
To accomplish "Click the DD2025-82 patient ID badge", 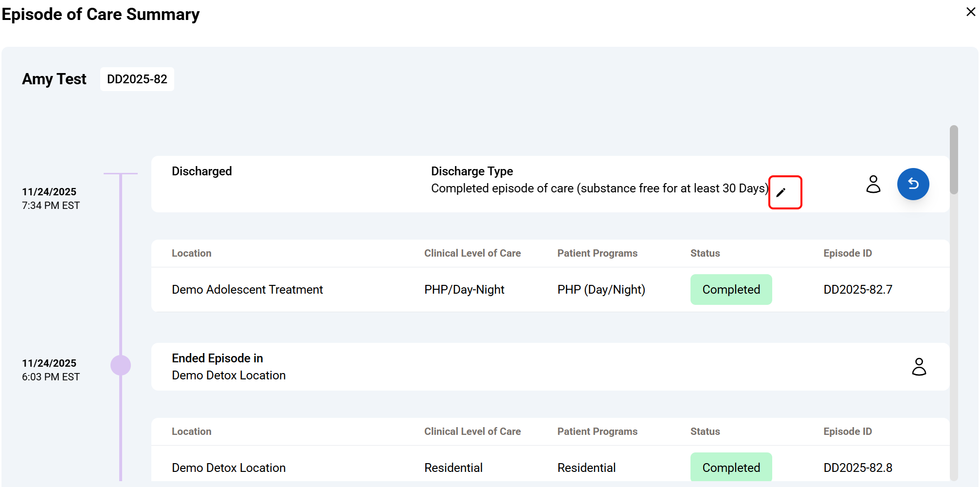I will tap(137, 79).
